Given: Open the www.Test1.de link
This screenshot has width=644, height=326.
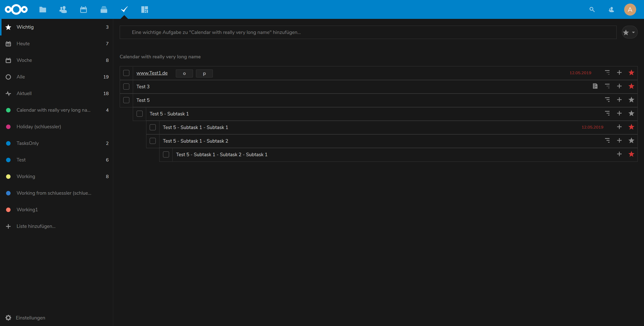Looking at the screenshot, I should click(x=152, y=73).
